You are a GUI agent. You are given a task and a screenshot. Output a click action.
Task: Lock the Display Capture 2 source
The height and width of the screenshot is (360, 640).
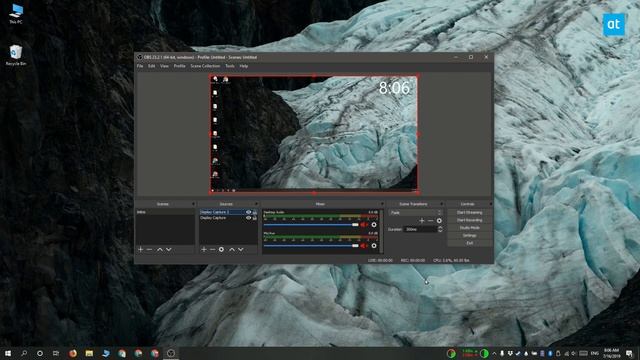pyautogui.click(x=255, y=212)
